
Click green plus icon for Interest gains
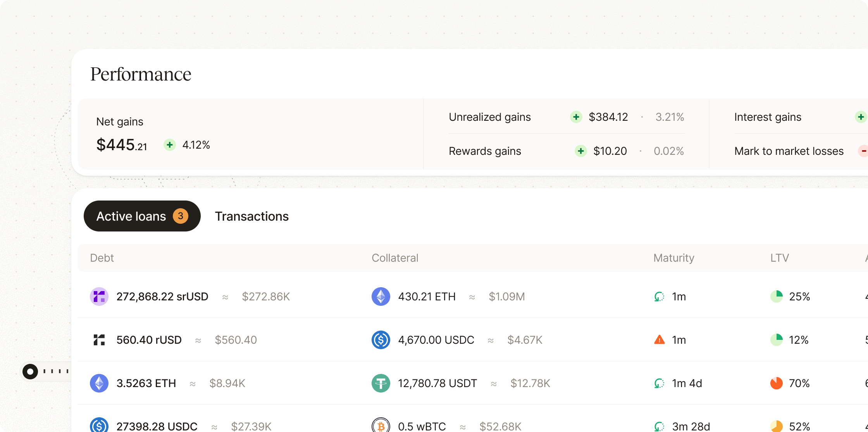coord(861,117)
